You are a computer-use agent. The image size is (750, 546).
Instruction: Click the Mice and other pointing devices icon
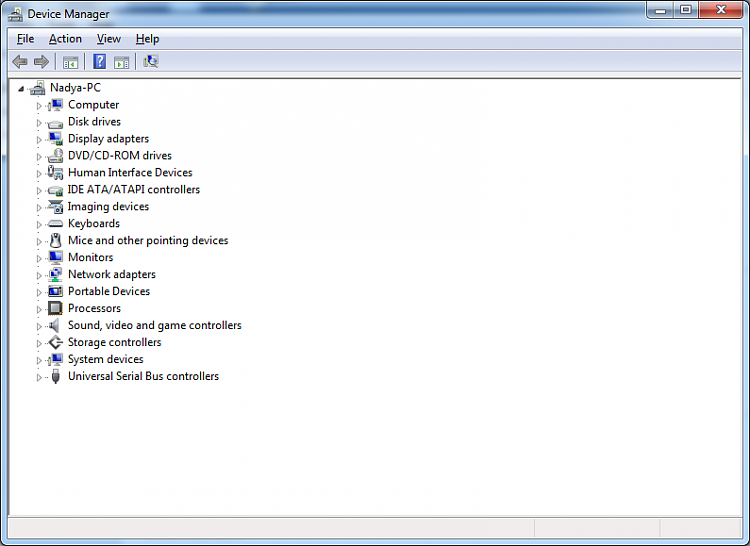coord(55,240)
